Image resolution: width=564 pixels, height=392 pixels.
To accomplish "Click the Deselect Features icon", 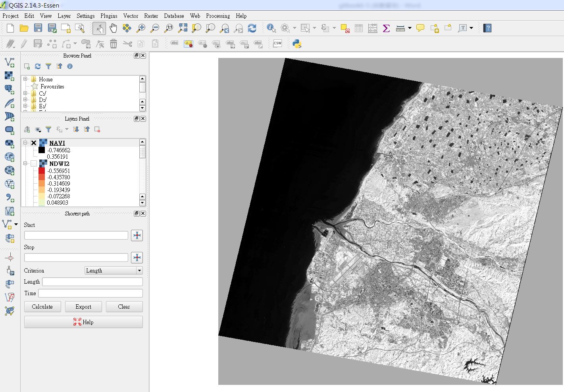I will pos(345,28).
